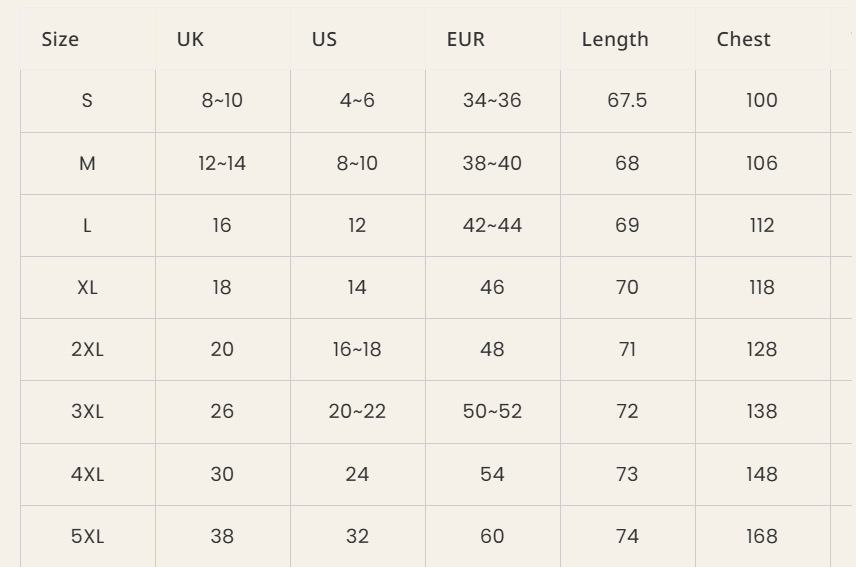Click the US column header
This screenshot has height=567, width=856.
324,39
